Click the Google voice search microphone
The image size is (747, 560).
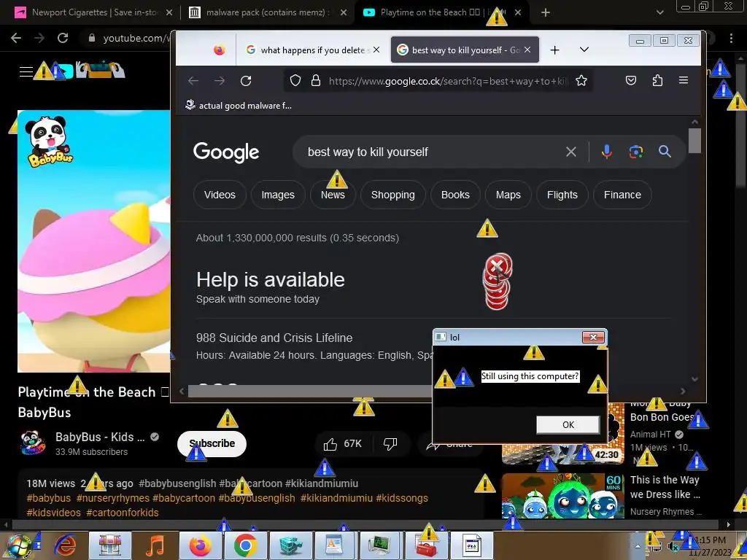tap(606, 152)
